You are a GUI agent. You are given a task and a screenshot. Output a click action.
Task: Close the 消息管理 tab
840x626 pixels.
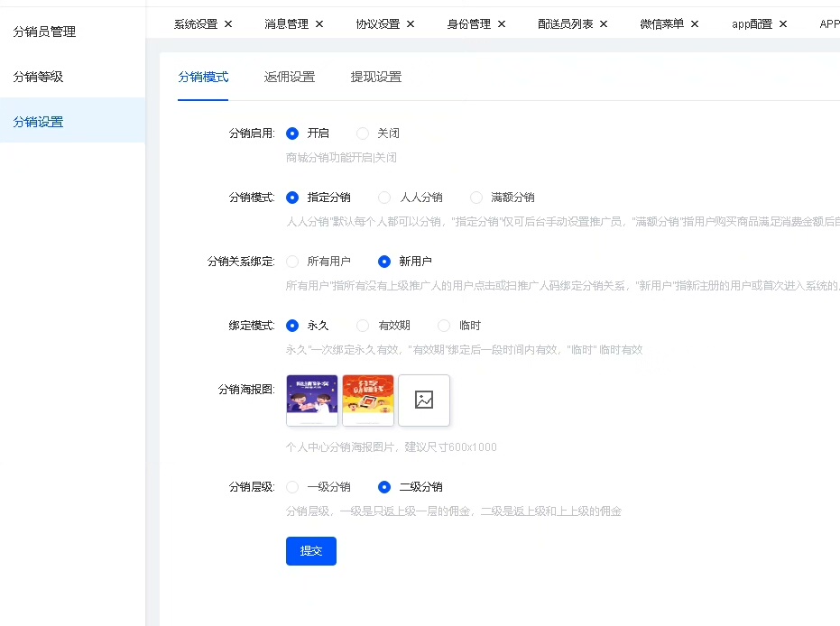click(x=319, y=24)
